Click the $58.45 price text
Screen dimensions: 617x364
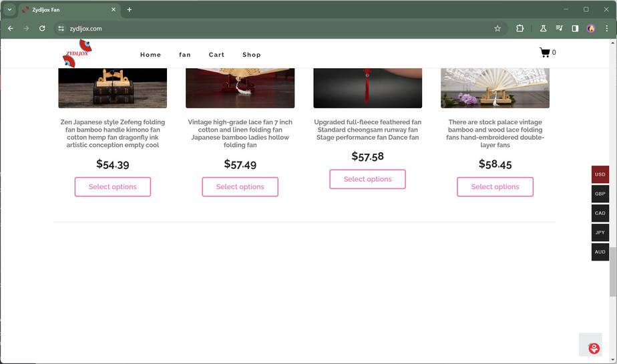tap(495, 164)
